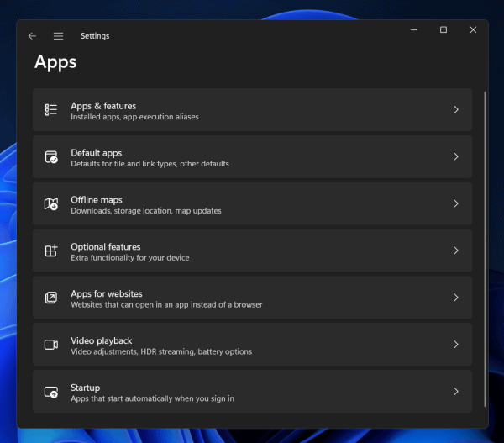Image resolution: width=504 pixels, height=443 pixels.
Task: Go back using the back arrow
Action: (32, 36)
